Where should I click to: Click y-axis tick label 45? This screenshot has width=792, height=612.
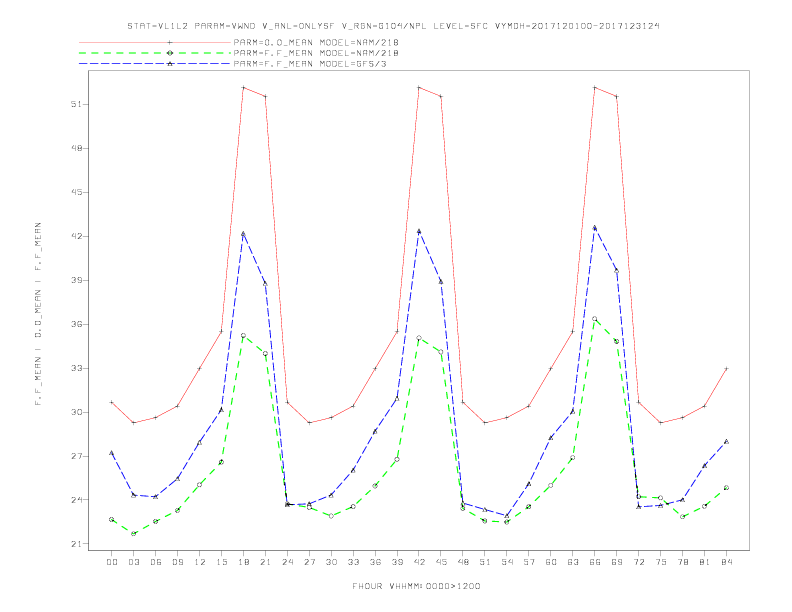point(76,192)
